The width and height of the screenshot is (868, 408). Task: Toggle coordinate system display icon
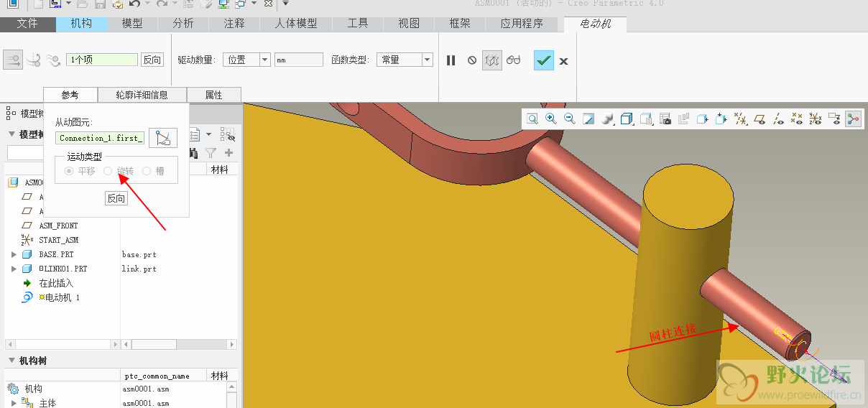(x=816, y=119)
